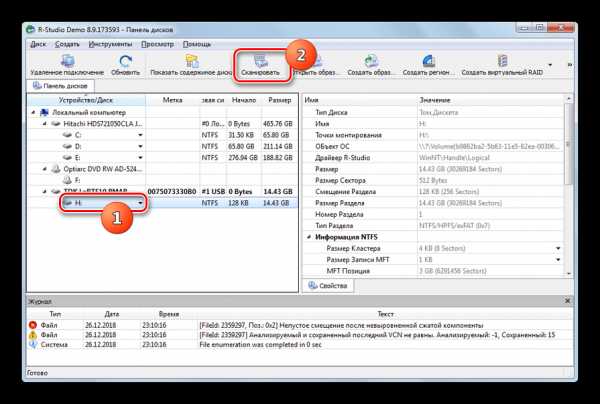Screen dimensions: 600x404
Task: Click the Удаленное подключение toolbar icon
Action: (x=67, y=61)
